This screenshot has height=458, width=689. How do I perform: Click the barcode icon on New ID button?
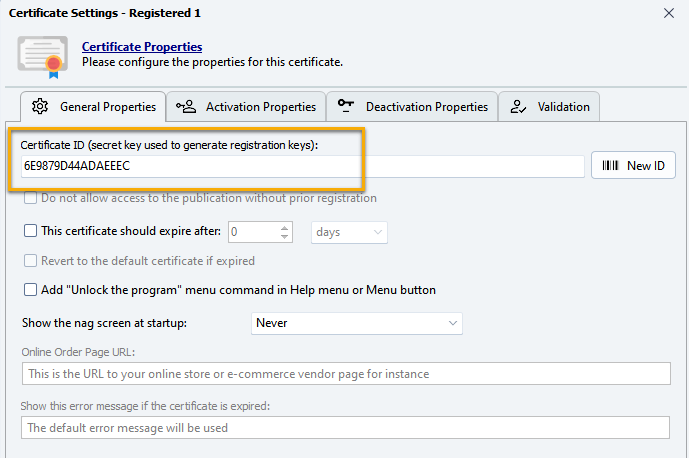(610, 166)
